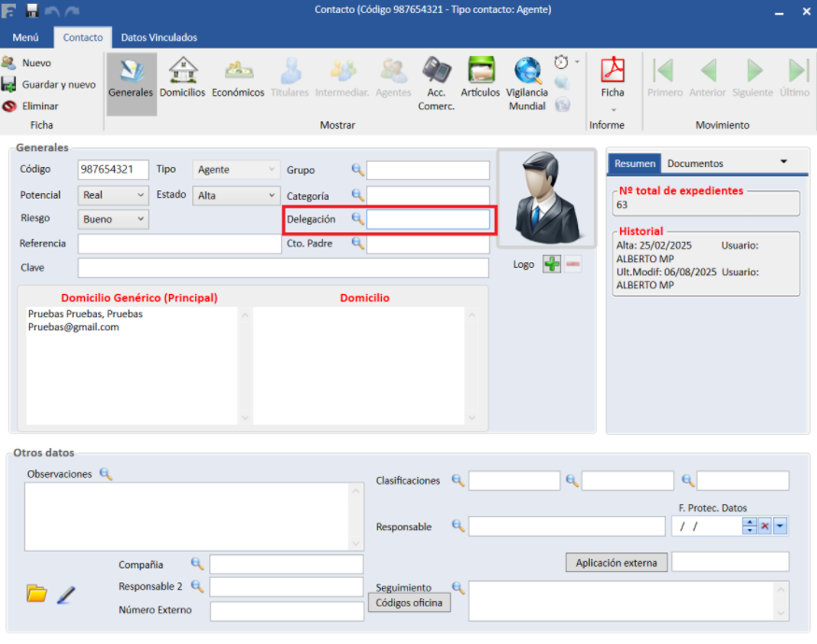Open the Estado dropdown showing Alta
Image resolution: width=817 pixels, height=644 pixels.
[x=272, y=196]
